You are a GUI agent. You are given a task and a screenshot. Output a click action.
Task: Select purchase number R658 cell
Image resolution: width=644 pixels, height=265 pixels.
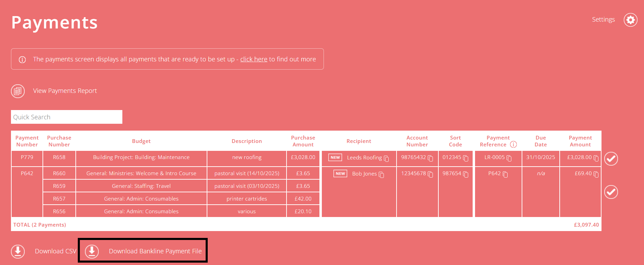coord(59,158)
